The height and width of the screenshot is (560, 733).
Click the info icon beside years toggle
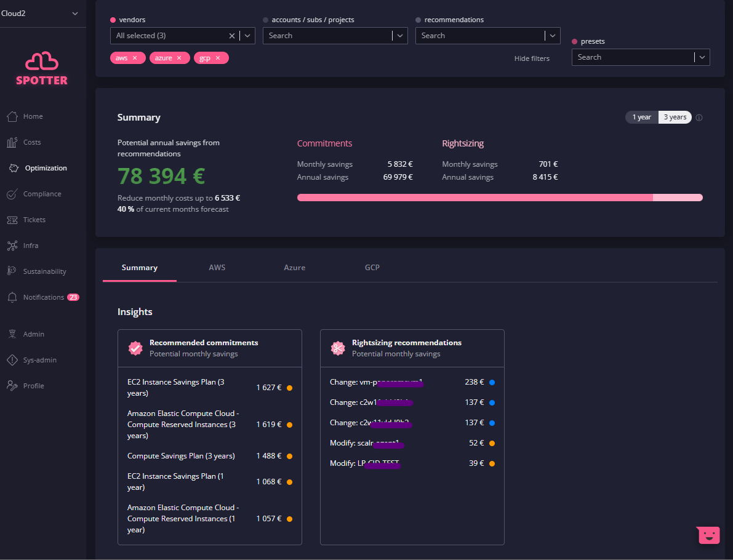click(699, 118)
